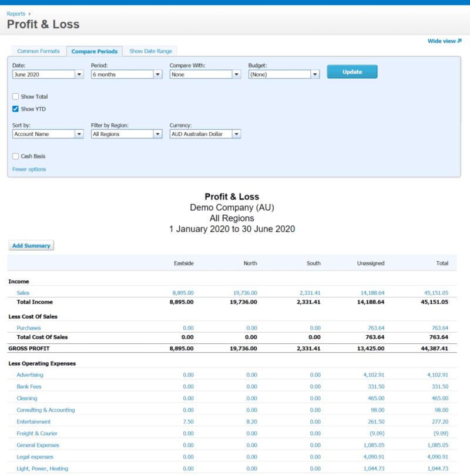Enable the Show Total checkbox

(x=15, y=97)
